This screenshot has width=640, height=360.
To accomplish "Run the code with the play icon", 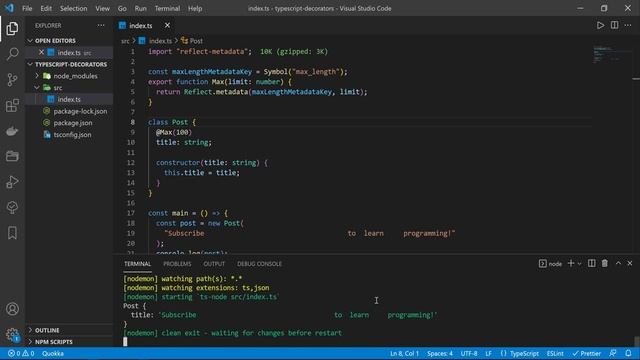I will (600, 25).
